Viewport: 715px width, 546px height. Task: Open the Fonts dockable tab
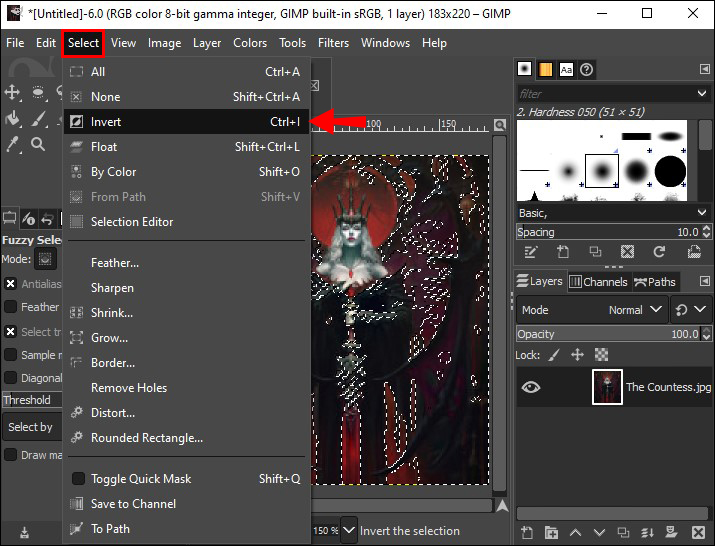(566, 69)
